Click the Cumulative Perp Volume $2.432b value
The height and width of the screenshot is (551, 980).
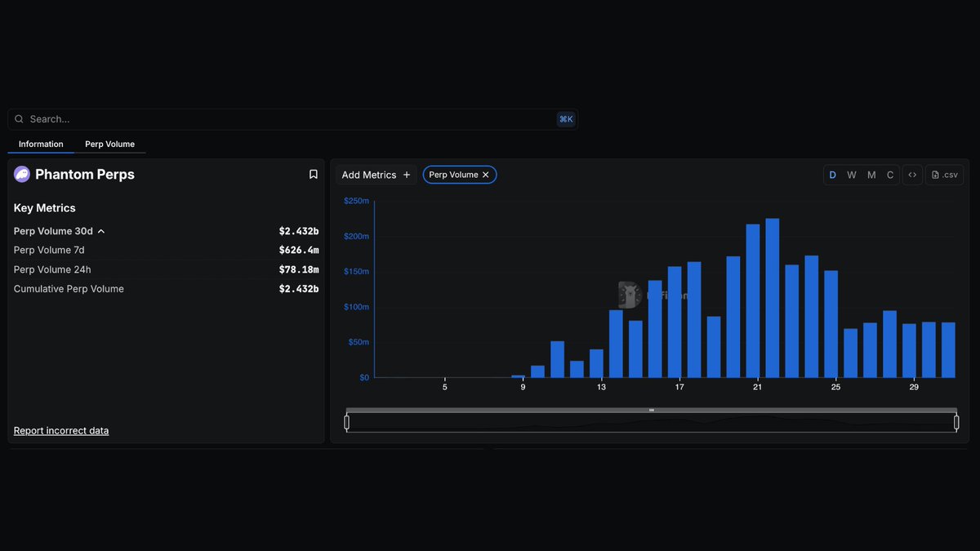pyautogui.click(x=299, y=289)
